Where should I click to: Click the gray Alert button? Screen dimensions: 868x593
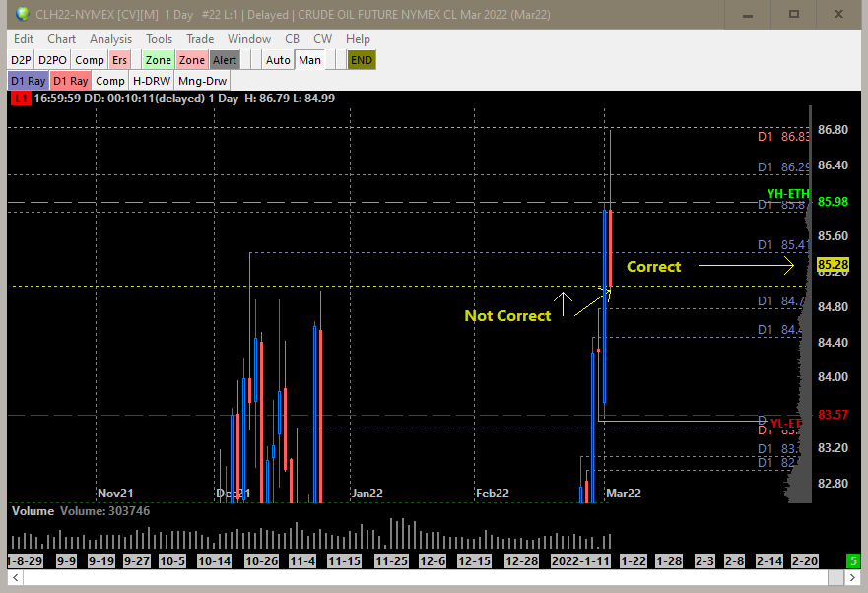(225, 60)
